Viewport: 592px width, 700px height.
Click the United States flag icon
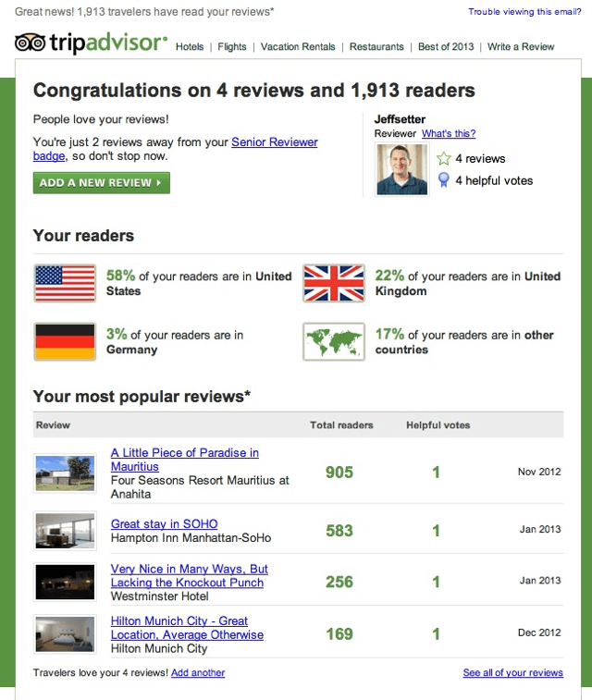click(65, 283)
